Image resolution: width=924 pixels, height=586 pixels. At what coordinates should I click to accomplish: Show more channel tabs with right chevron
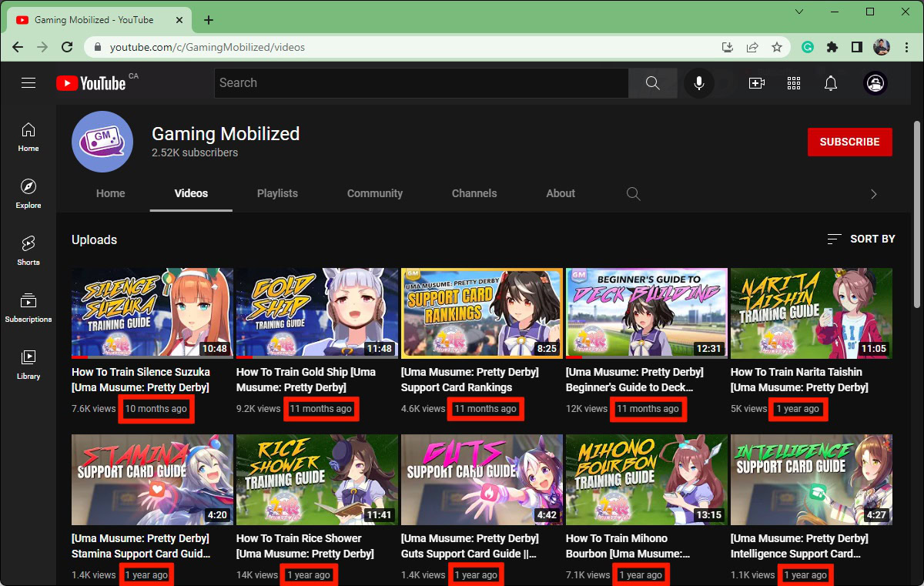(873, 194)
